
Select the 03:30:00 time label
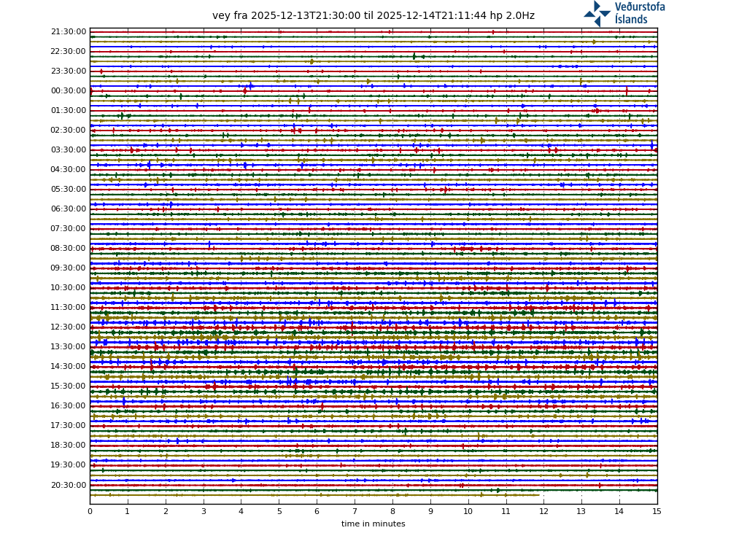(x=69, y=150)
